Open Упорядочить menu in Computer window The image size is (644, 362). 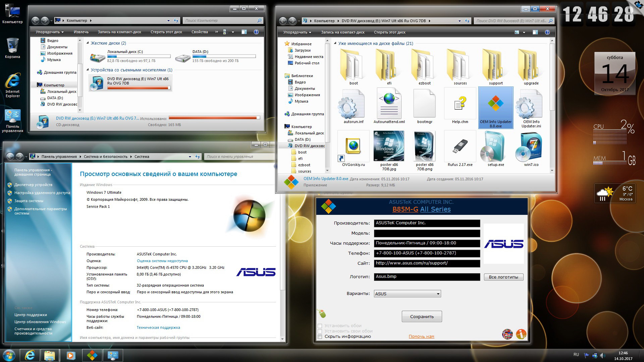point(50,32)
